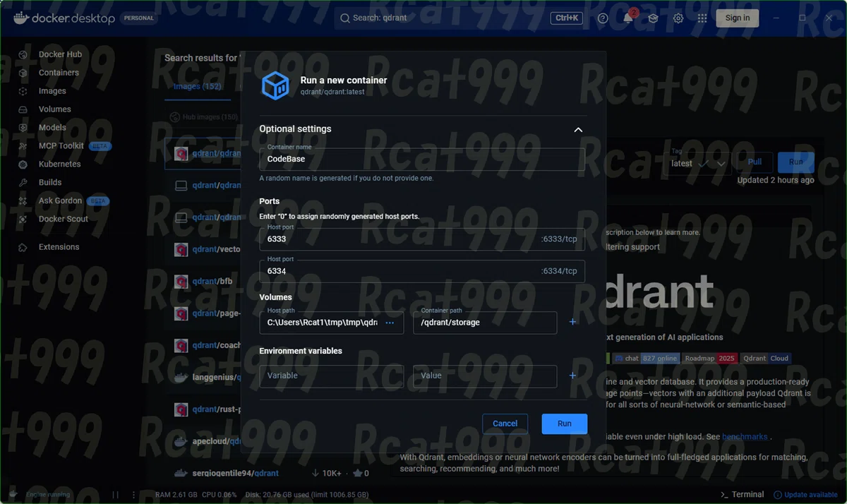847x504 pixels.
Task: Open the Tag latest dropdown
Action: coord(699,162)
